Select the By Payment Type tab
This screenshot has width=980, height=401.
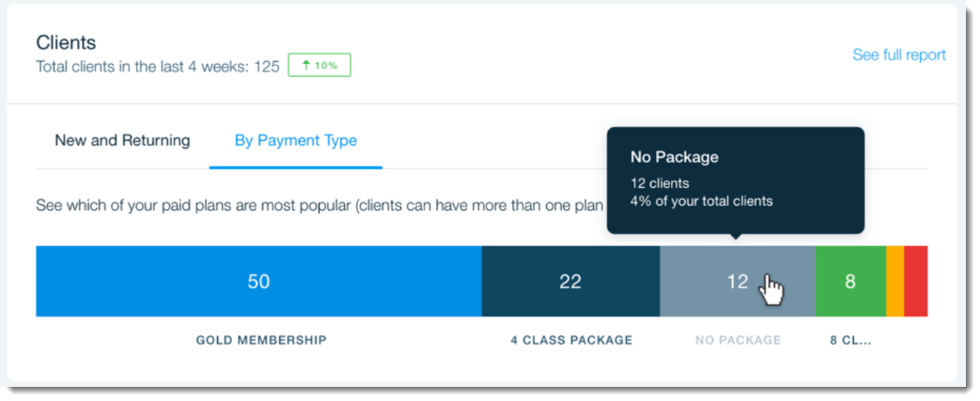click(x=295, y=141)
